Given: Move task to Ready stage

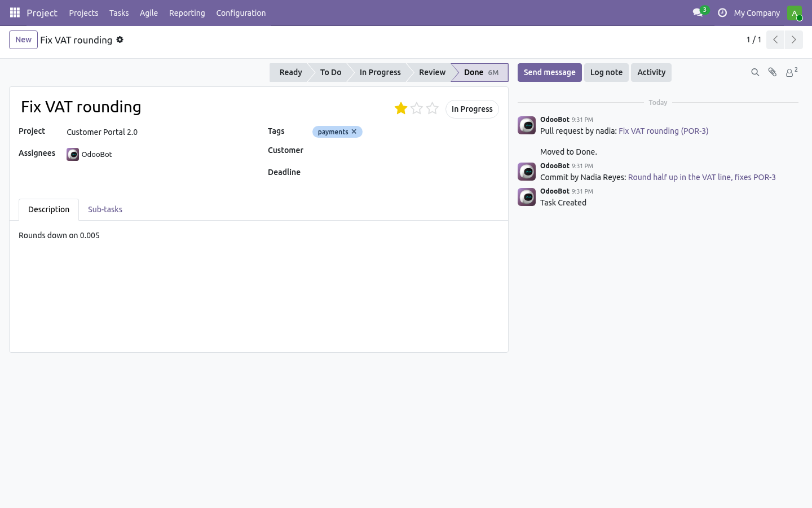Looking at the screenshot, I should [x=290, y=72].
